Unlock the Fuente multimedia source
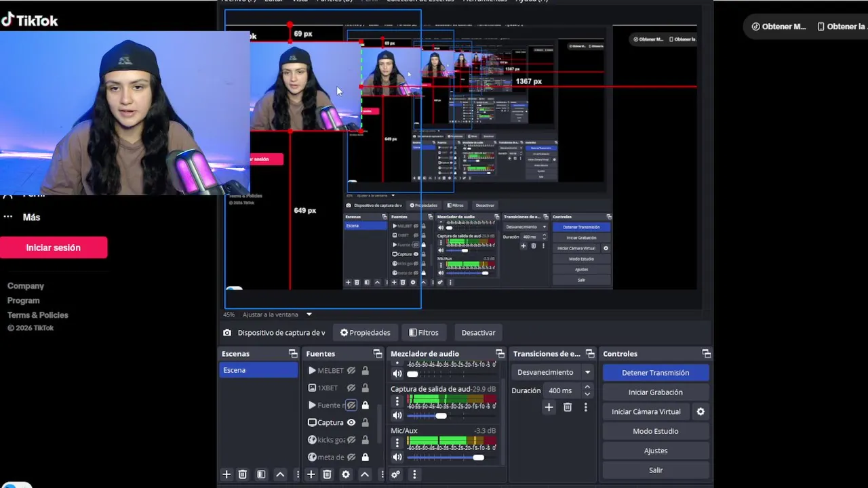The image size is (868, 488). coord(365,405)
